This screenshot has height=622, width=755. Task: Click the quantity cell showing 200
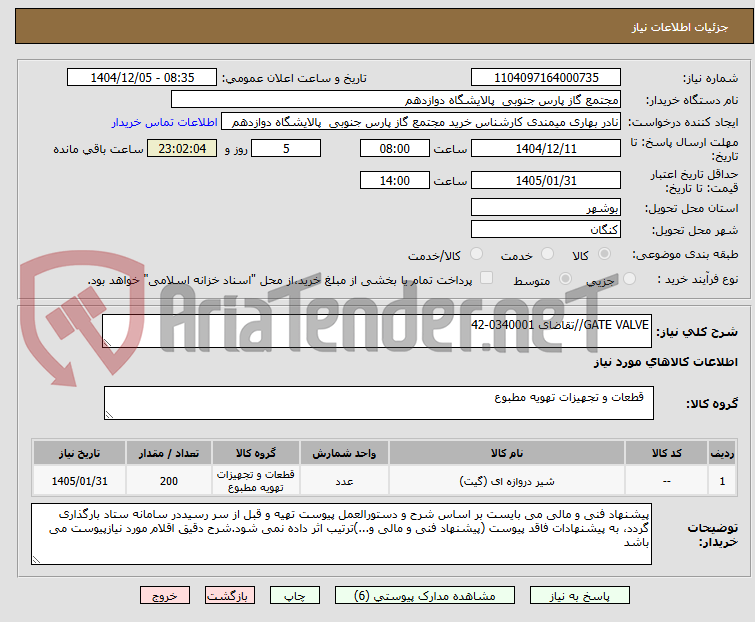click(x=169, y=481)
